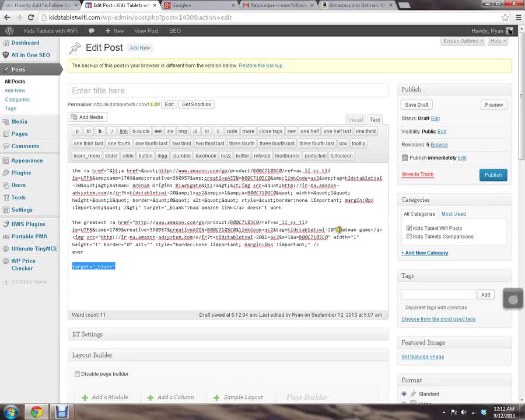Expand the Screen Options panel

[x=463, y=41]
